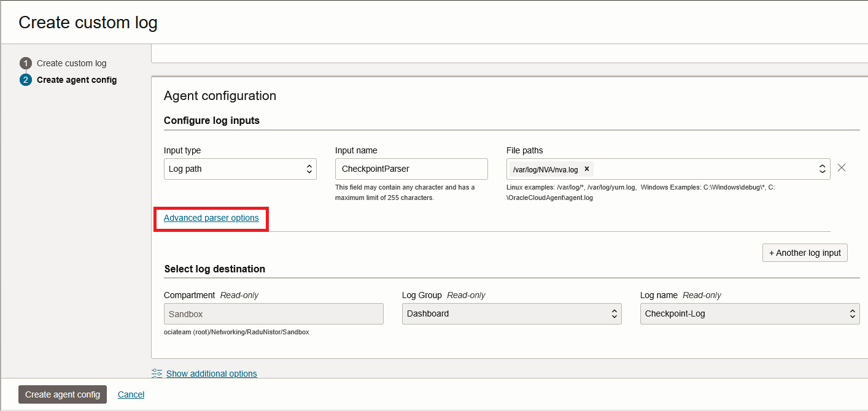The image size is (868, 411).
Task: Expand the File paths dropdown arrows
Action: [822, 169]
